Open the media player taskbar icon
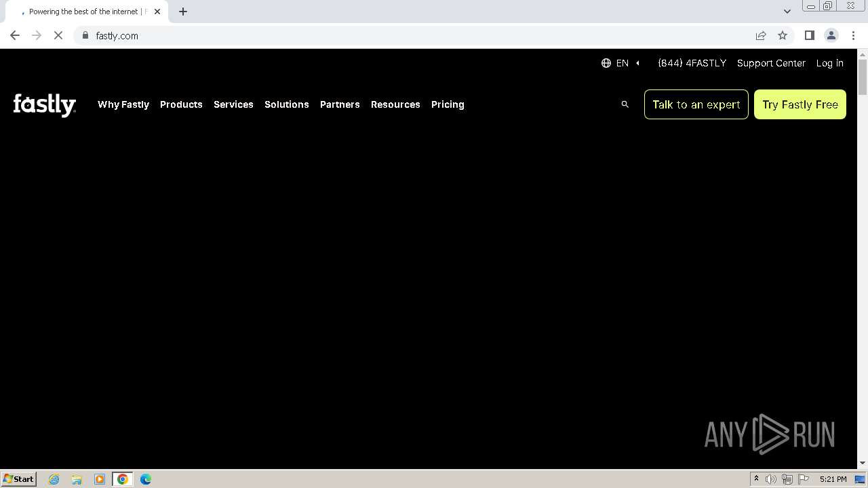 (100, 479)
